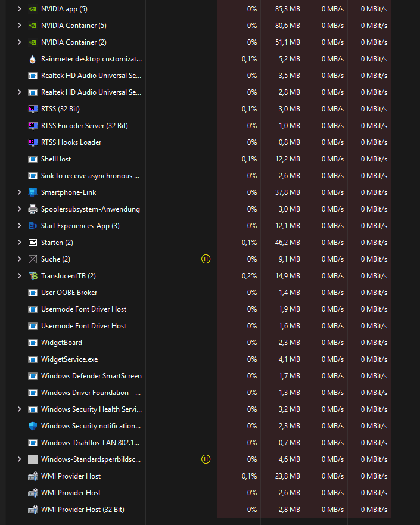
Task: Click the 23,8 MB memory value
Action: pyautogui.click(x=288, y=476)
